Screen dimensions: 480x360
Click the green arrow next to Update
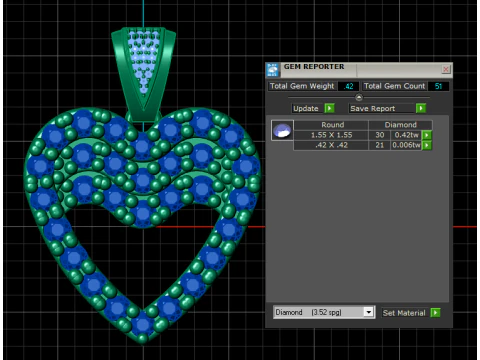pos(329,108)
